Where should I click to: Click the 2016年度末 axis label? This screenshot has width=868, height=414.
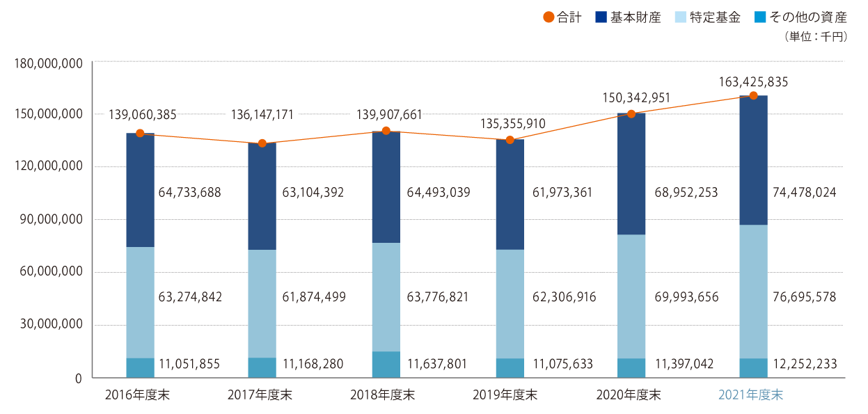(137, 395)
